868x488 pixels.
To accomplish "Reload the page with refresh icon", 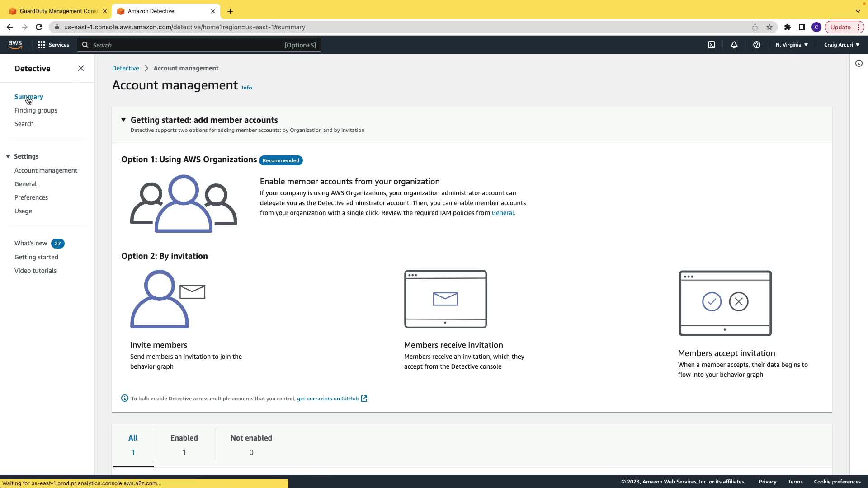I will point(39,27).
